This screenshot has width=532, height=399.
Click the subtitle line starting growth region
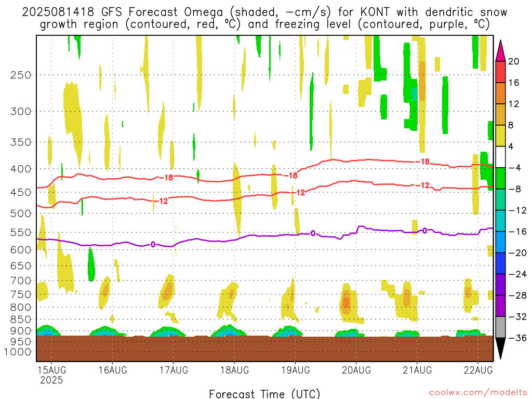coord(264,24)
